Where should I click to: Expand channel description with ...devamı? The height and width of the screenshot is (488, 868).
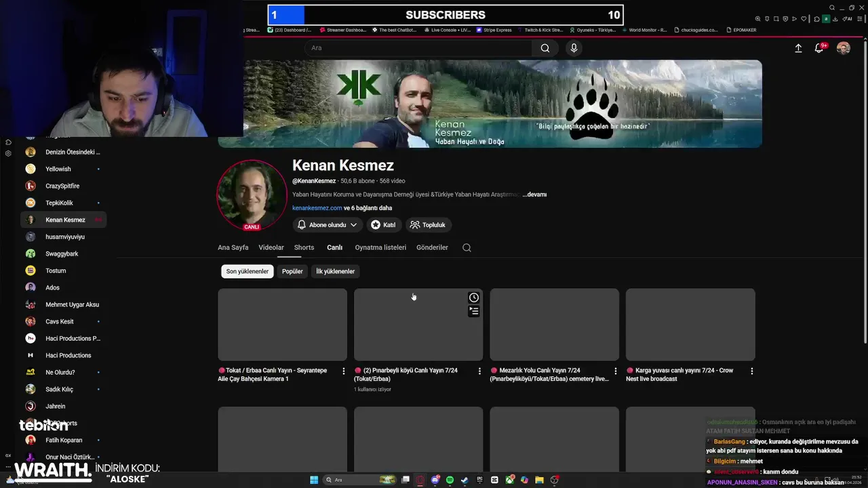(534, 195)
